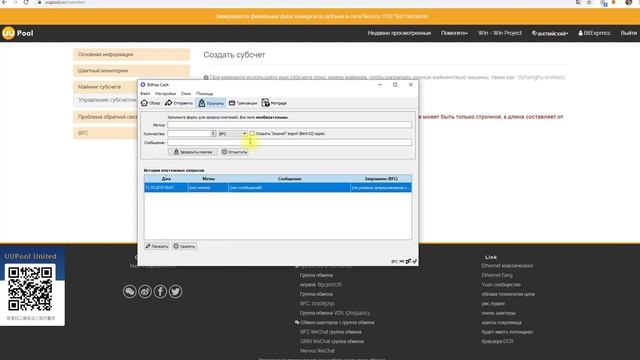The width and height of the screenshot is (640, 360).
Task: Maximize the Bitfree Cash window
Action: (395, 84)
